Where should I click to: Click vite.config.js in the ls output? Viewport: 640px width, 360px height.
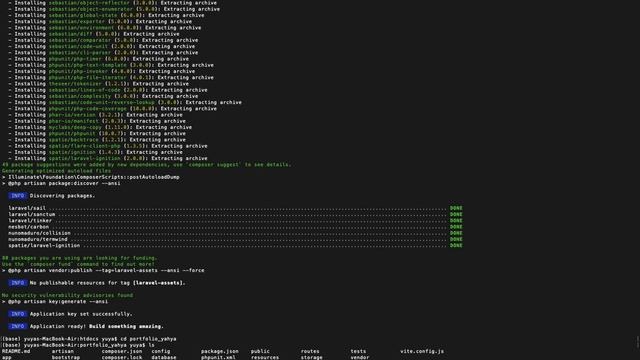tap(422, 351)
